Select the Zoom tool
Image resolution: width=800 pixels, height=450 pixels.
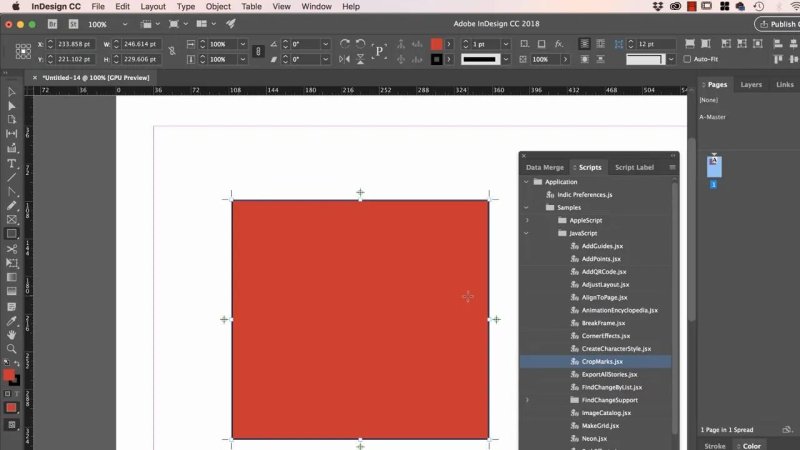(11, 349)
